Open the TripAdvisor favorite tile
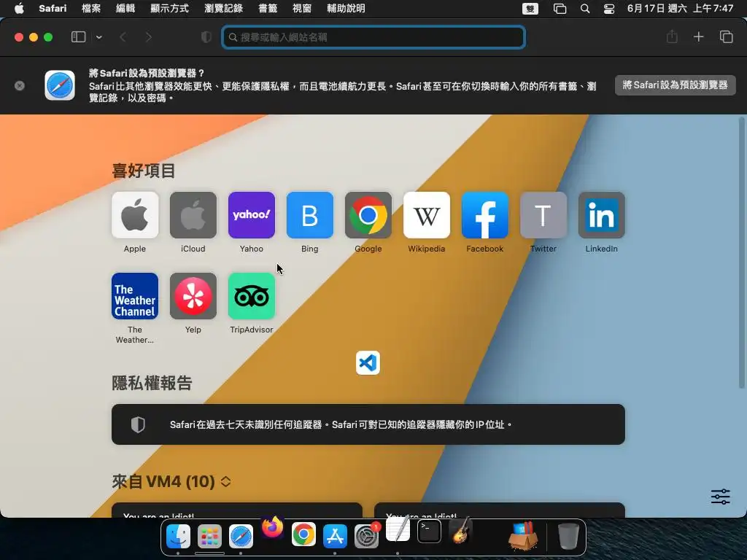The image size is (747, 560). click(x=252, y=296)
